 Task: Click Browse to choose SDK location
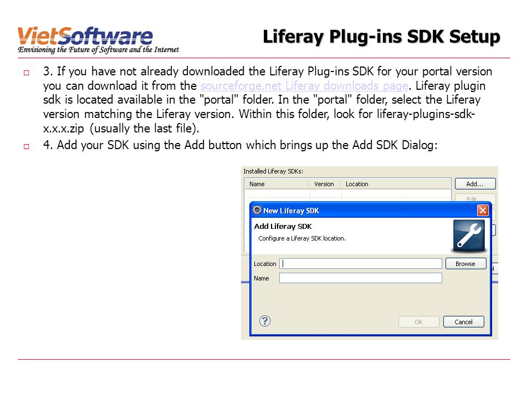pos(465,264)
